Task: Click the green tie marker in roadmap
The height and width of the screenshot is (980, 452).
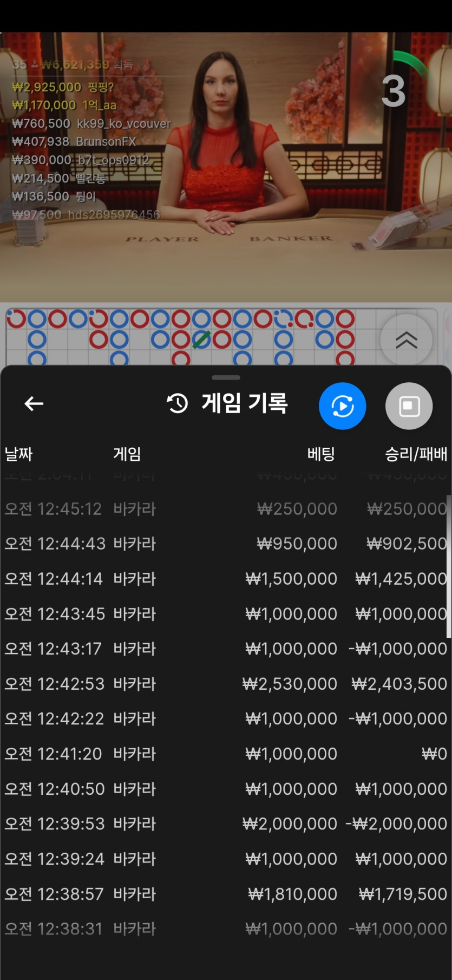Action: 201,340
